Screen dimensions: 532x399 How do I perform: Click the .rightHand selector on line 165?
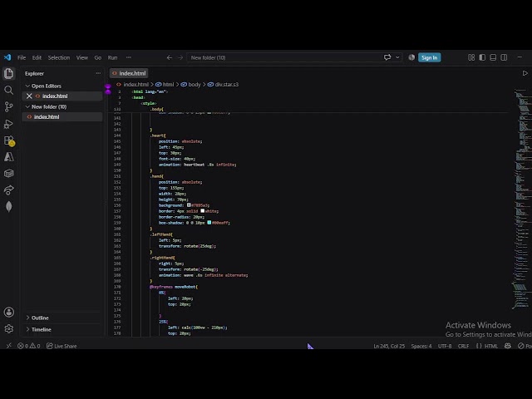[163, 258]
